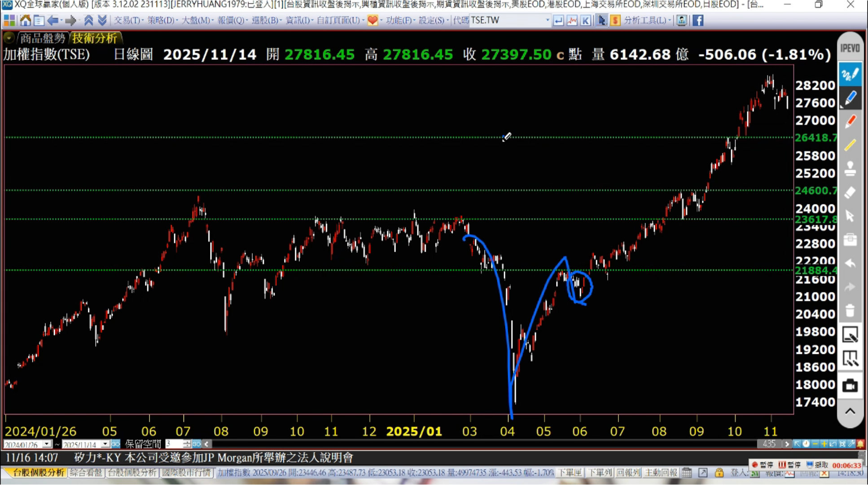Pick the yellow highlighter line tool

pos(850,145)
